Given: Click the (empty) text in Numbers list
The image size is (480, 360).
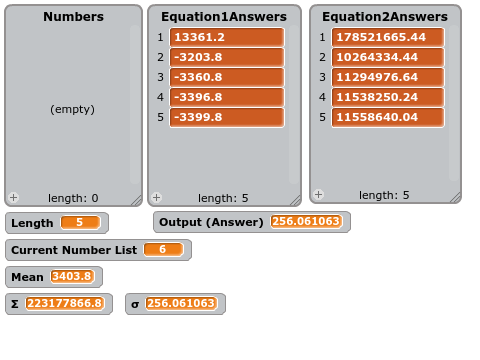Looking at the screenshot, I should coord(72,109).
